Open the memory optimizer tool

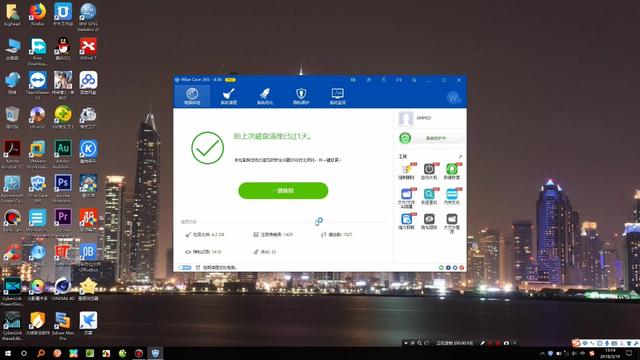[452, 196]
